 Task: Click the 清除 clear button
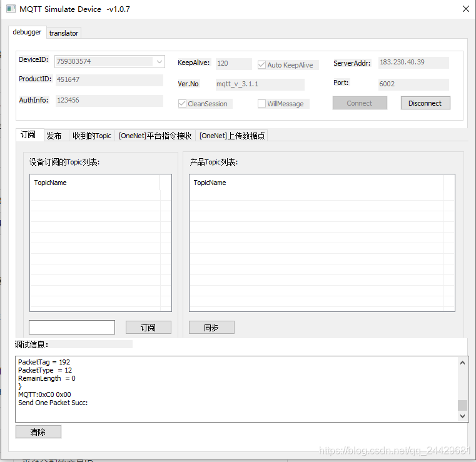pyautogui.click(x=38, y=431)
